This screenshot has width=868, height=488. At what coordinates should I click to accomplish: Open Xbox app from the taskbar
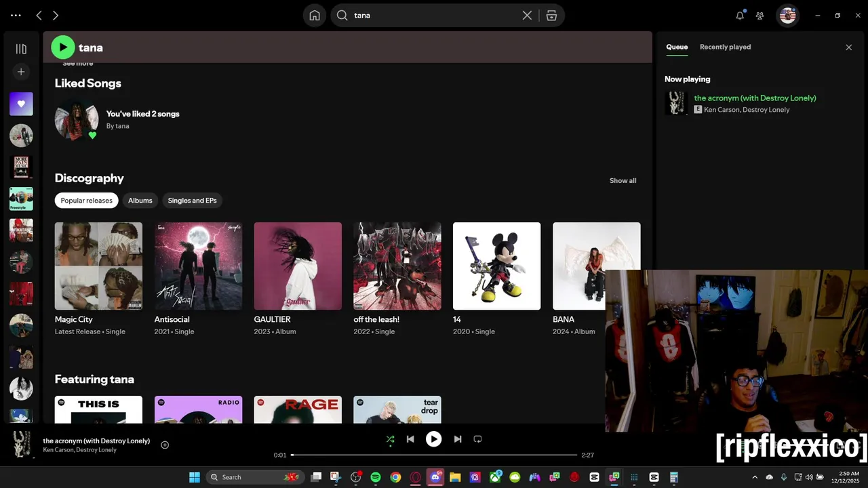495,477
